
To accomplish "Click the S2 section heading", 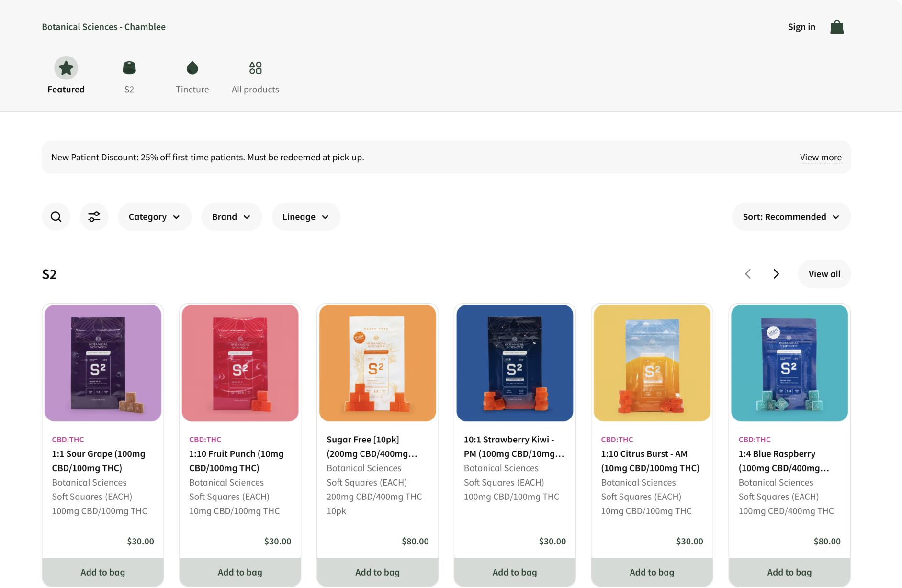I will 49,274.
